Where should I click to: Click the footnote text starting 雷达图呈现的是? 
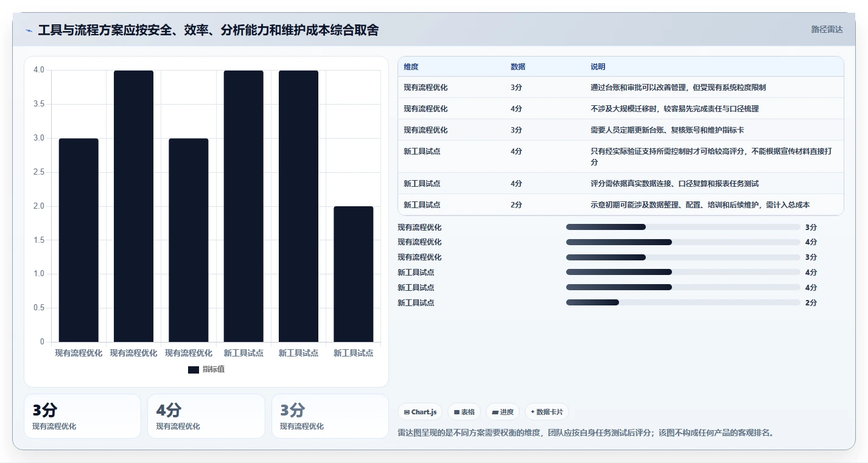586,433
